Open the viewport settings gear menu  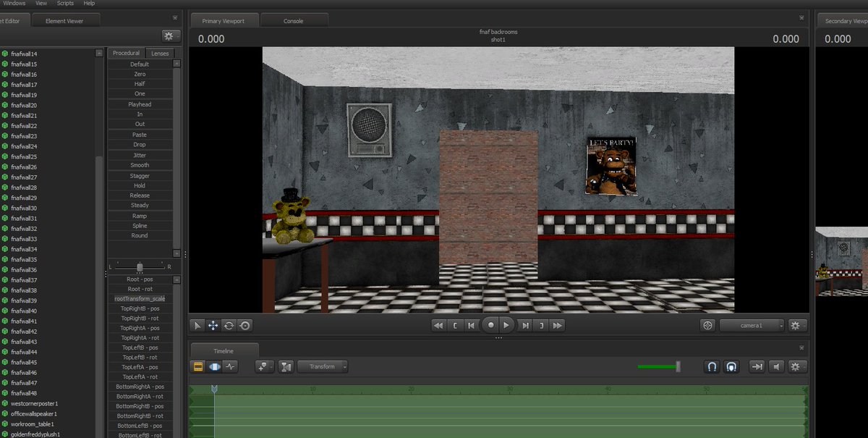(798, 326)
